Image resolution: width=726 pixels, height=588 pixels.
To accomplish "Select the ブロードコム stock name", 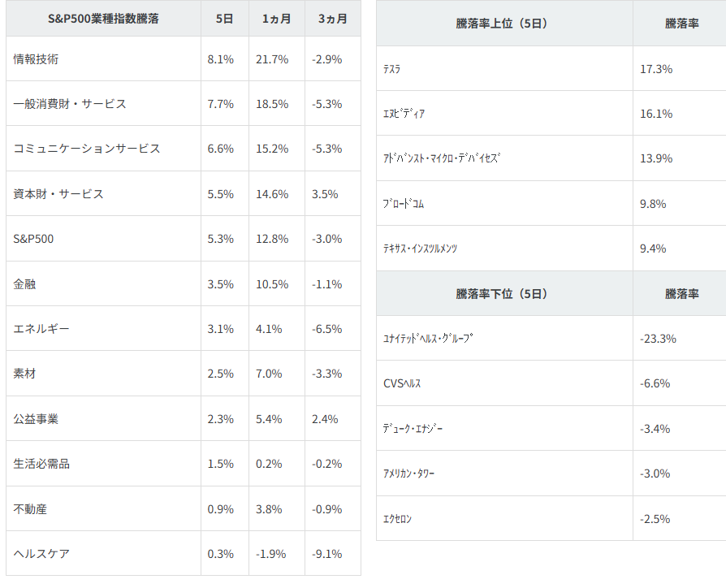I will pyautogui.click(x=404, y=204).
